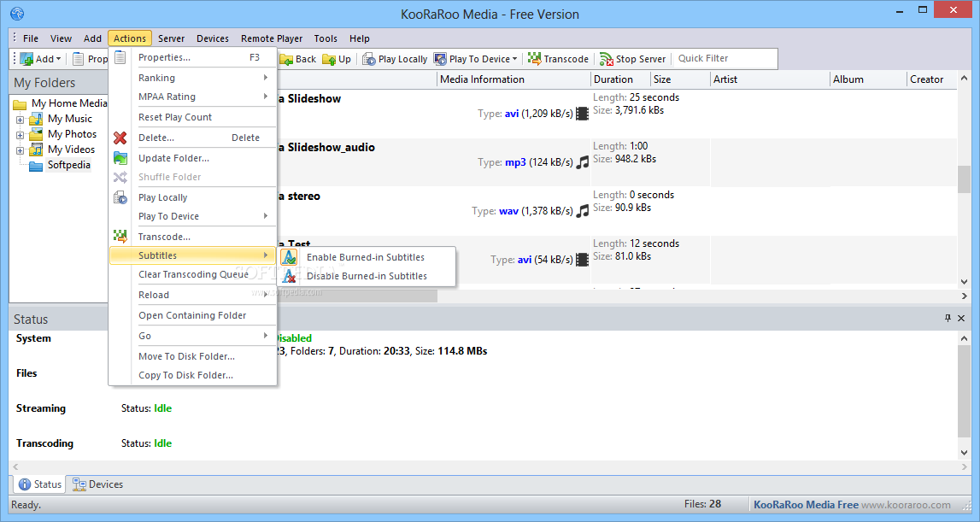Click the wav type link

pyautogui.click(x=508, y=211)
